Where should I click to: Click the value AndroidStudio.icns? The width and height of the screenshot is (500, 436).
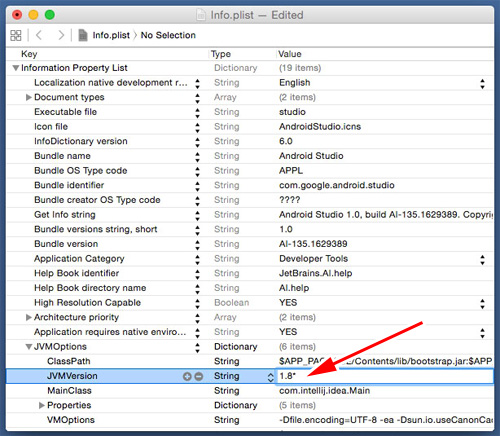[x=320, y=127]
